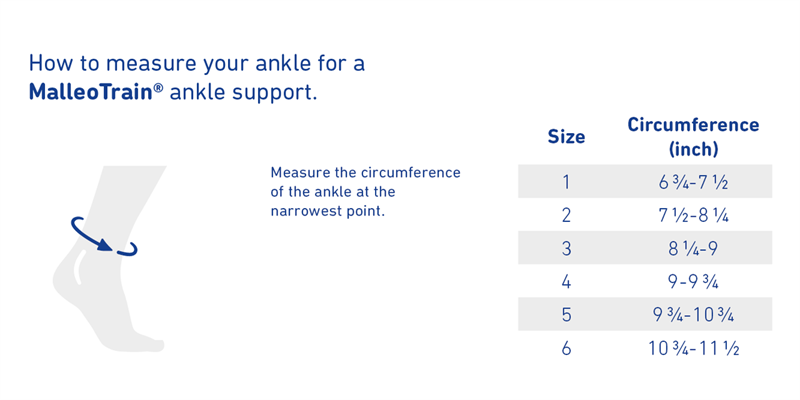Select the size 1 row number
The image size is (800, 400).
coord(566,182)
